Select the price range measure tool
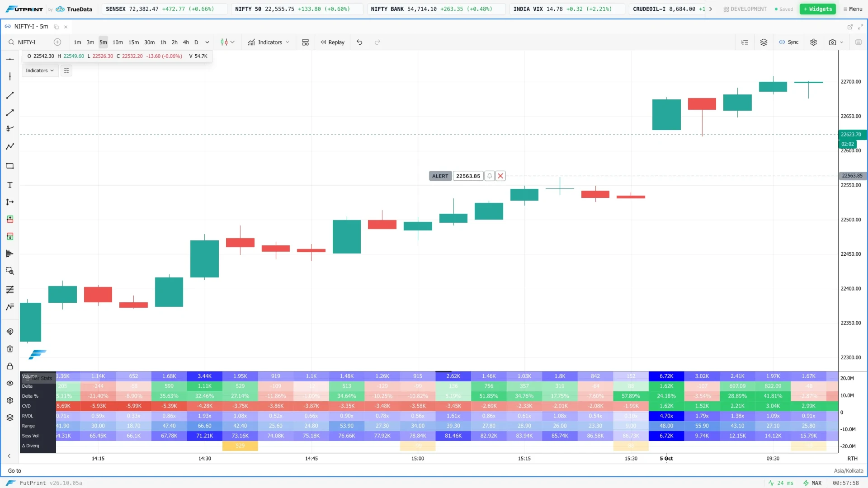Screen dimensions: 868x488 coord(10,202)
